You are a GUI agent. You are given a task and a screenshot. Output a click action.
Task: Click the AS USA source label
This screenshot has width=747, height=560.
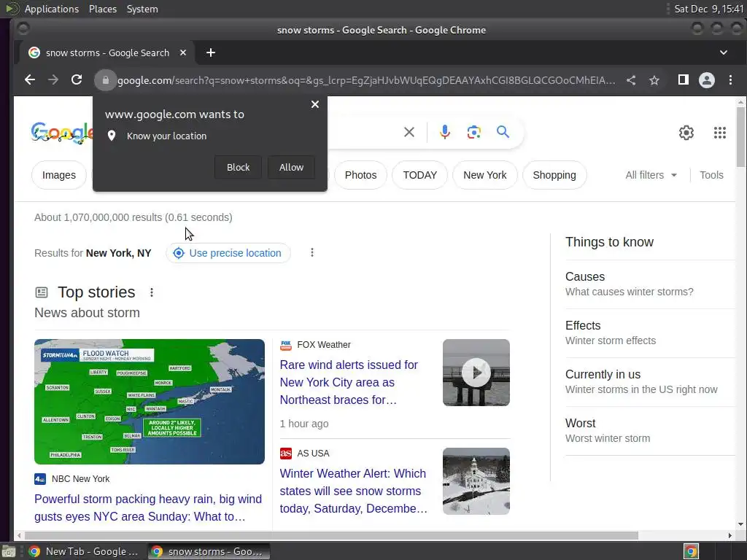(x=313, y=454)
